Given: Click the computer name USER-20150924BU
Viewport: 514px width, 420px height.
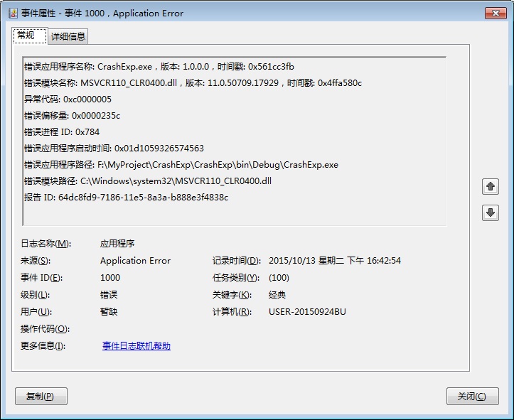Looking at the screenshot, I should click(307, 312).
